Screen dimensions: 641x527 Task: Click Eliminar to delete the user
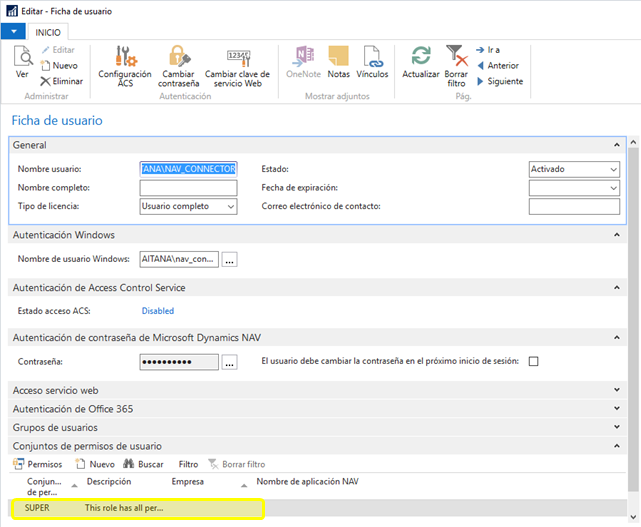pyautogui.click(x=61, y=81)
